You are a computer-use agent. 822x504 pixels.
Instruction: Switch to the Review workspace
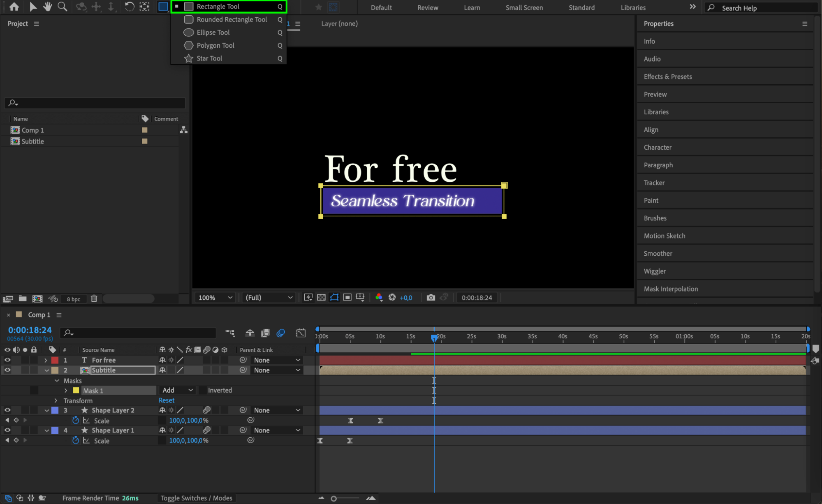(427, 7)
